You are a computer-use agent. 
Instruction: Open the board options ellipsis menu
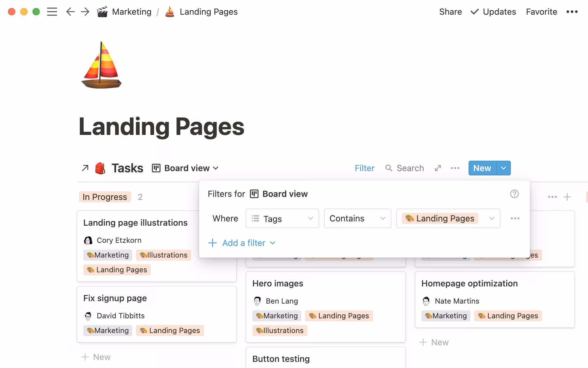click(x=455, y=168)
